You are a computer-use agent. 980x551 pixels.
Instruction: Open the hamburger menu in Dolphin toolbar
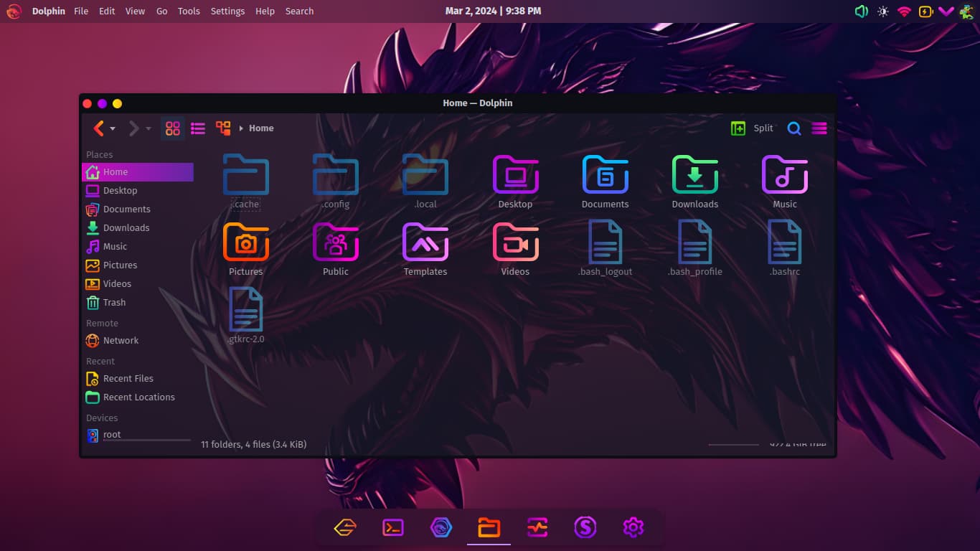click(x=819, y=128)
